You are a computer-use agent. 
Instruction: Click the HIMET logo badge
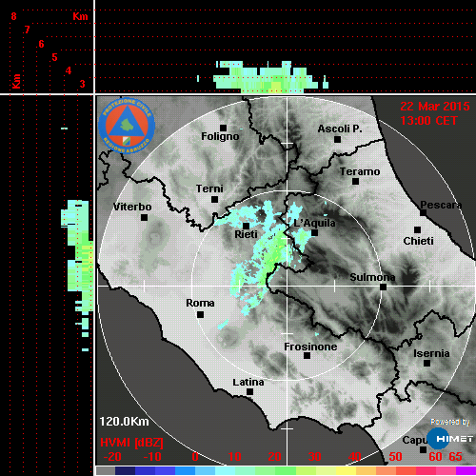[449, 438]
